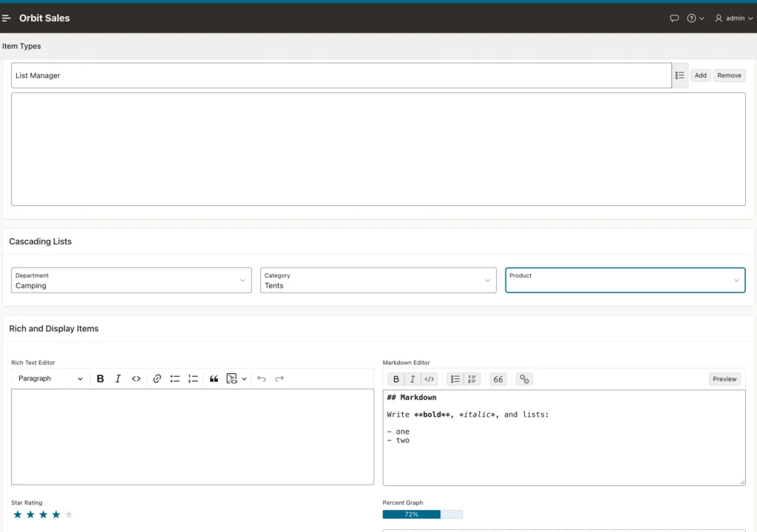Click into the Markdown Editor text area
Screen dimensions: 757x532
click(564, 438)
